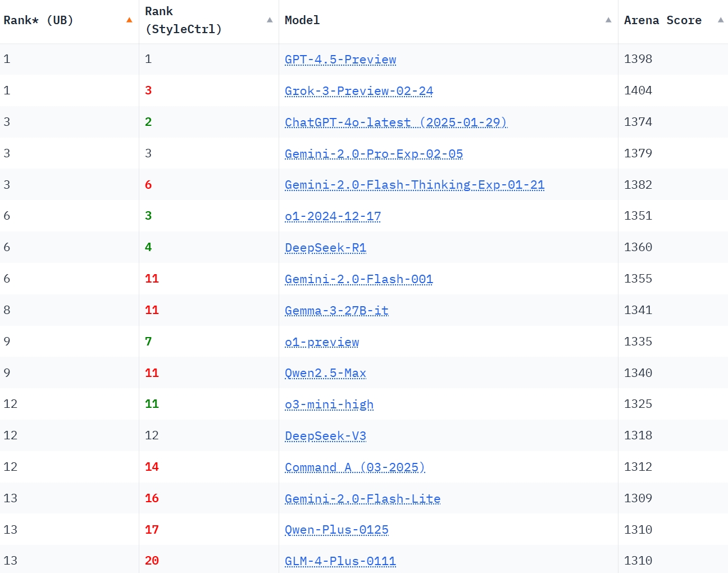Image resolution: width=728 pixels, height=573 pixels.
Task: Click the Qwen2.5-Max model link
Action: [326, 373]
